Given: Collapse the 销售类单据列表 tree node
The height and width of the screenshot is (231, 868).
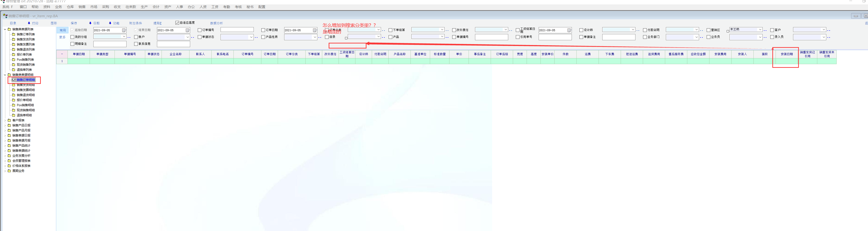Looking at the screenshot, I should click(5, 29).
